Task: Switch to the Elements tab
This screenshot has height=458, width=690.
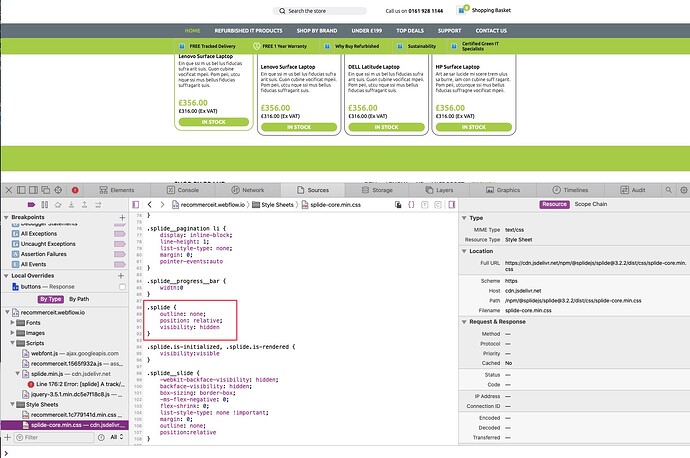Action: [117, 190]
